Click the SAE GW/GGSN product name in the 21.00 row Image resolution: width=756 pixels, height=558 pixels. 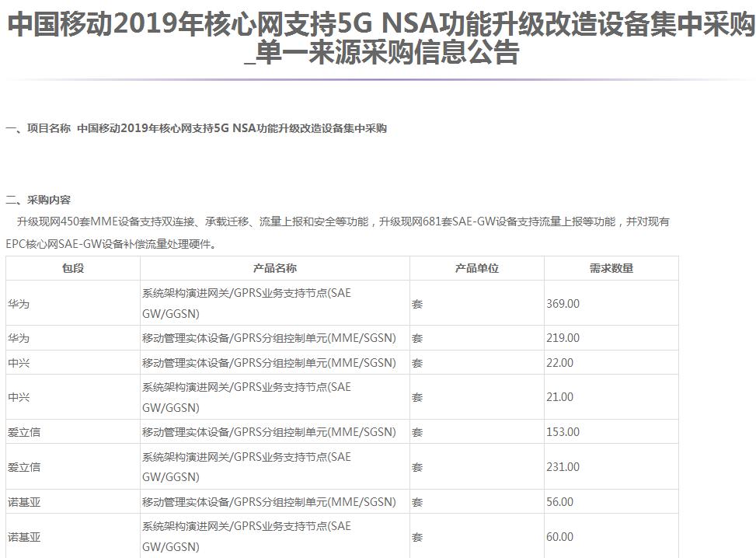[246, 397]
